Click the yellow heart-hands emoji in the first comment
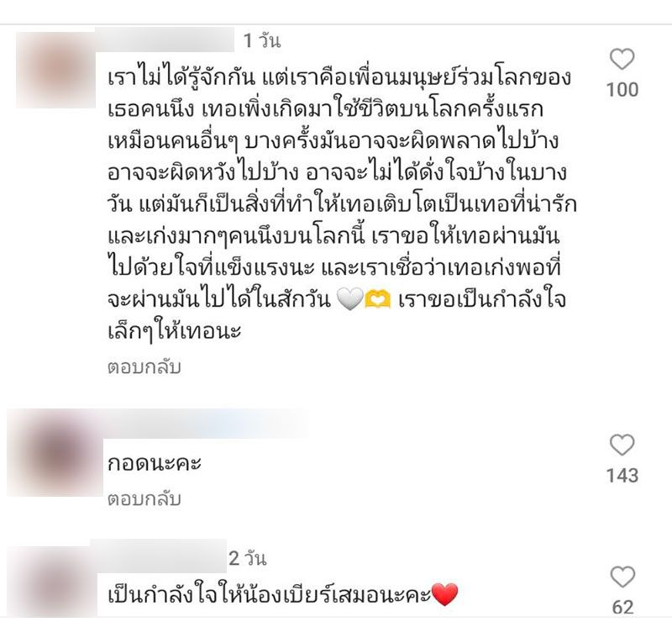Image resolution: width=672 pixels, height=627 pixels. point(377,299)
